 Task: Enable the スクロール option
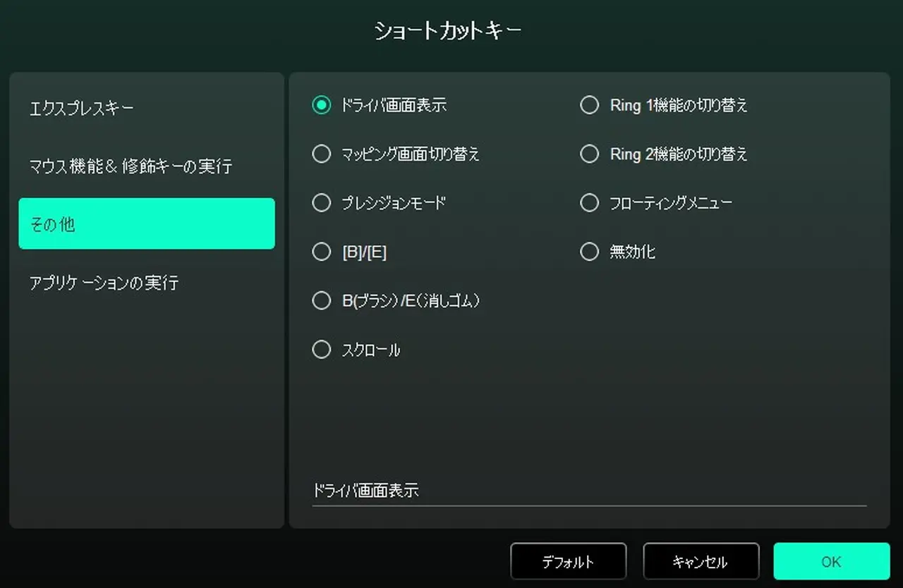(x=322, y=349)
